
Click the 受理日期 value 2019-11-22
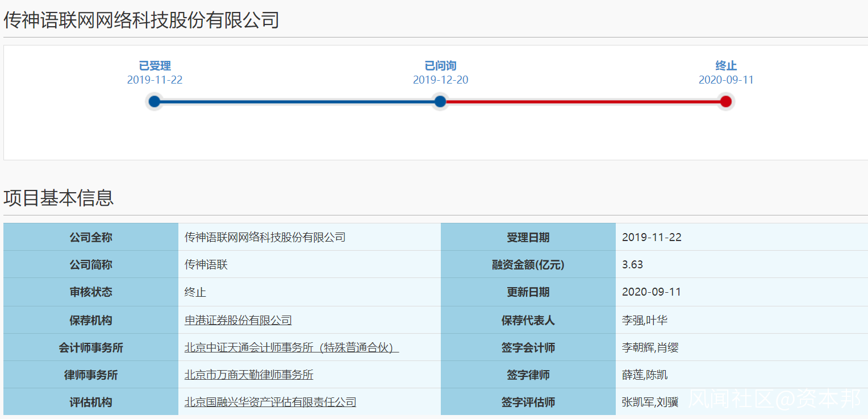coord(652,237)
